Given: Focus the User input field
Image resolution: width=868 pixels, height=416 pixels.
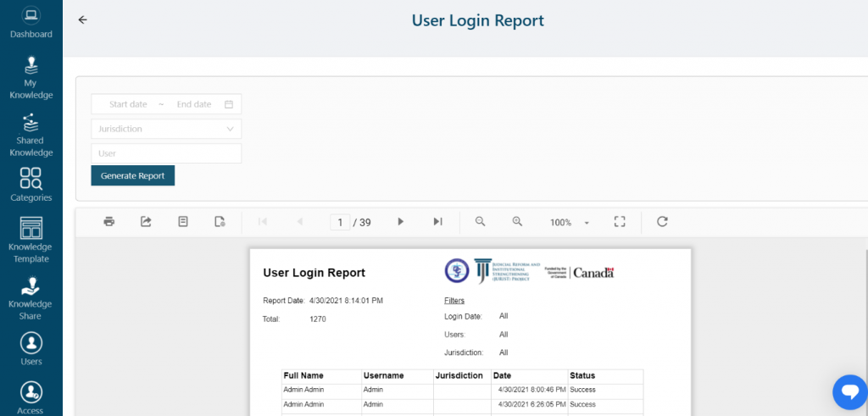Looking at the screenshot, I should click(166, 153).
